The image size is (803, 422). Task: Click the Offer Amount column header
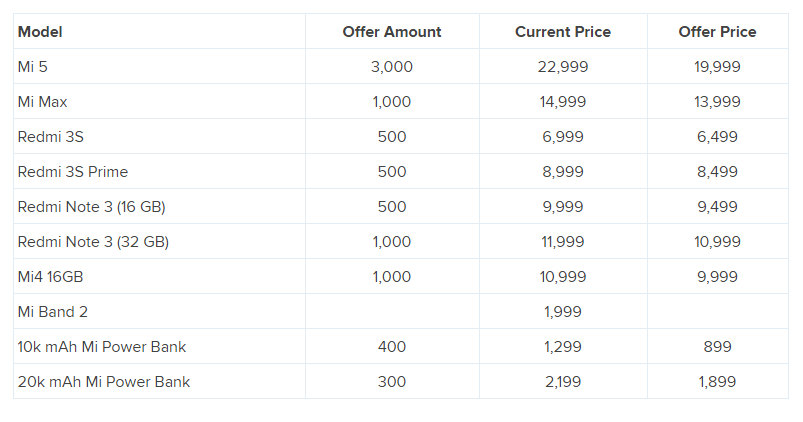pyautogui.click(x=392, y=32)
